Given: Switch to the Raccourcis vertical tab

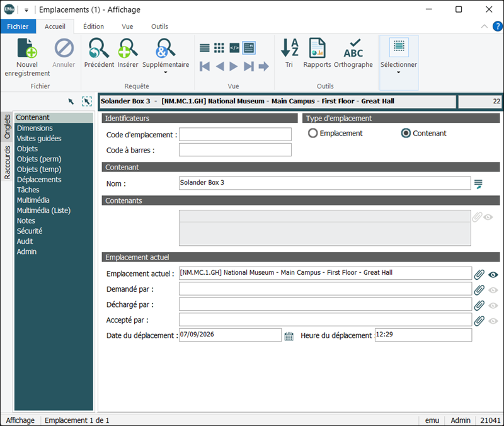Looking at the screenshot, I should [x=7, y=162].
